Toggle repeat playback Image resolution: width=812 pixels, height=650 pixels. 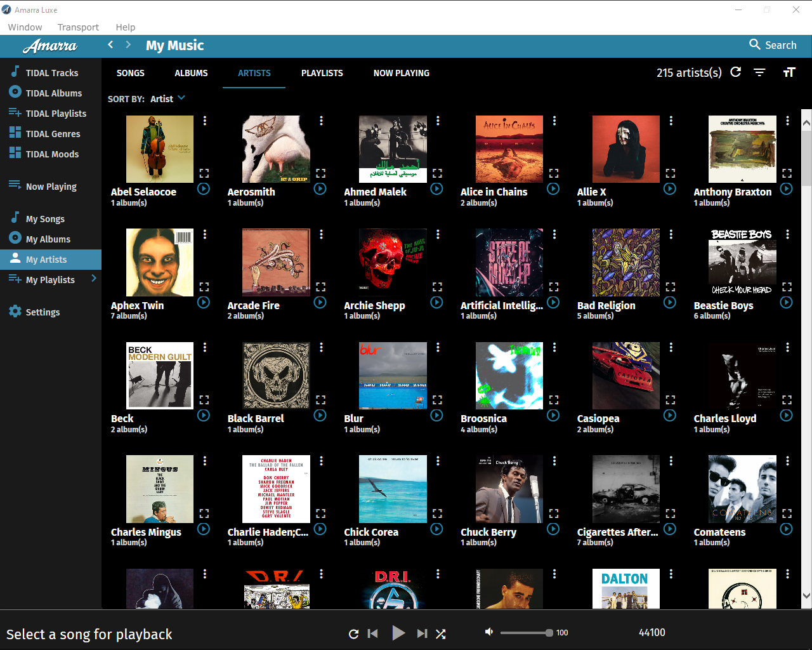354,633
